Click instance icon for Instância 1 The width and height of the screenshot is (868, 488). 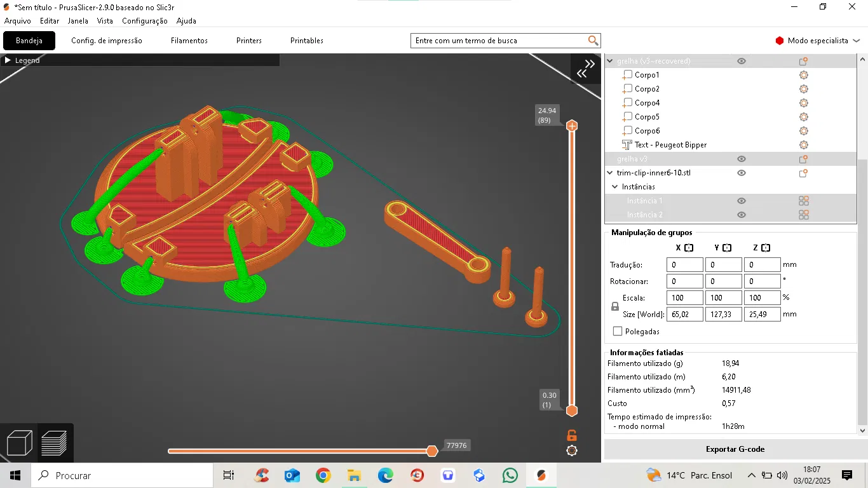pos(803,201)
